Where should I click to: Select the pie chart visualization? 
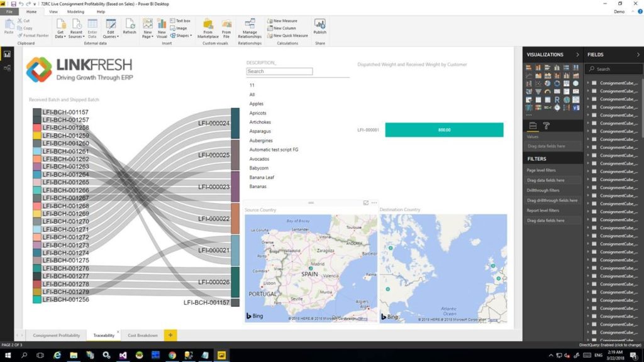(548, 84)
